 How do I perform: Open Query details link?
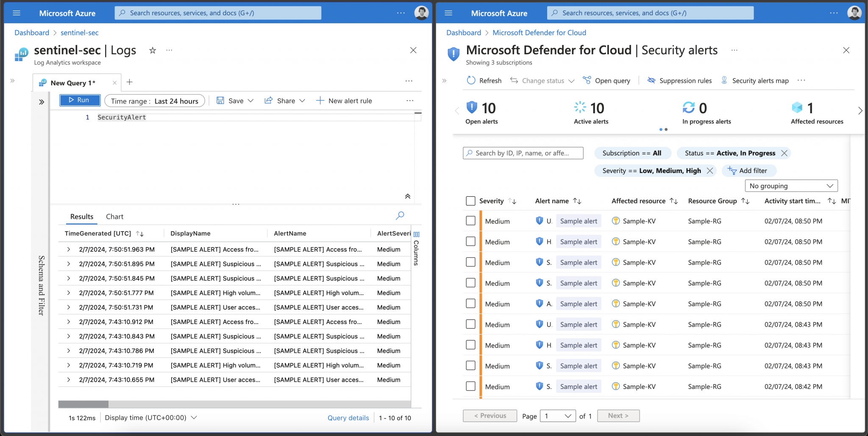[x=348, y=417]
